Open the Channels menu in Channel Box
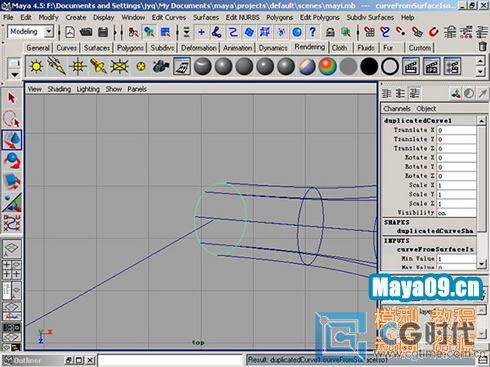The width and height of the screenshot is (490, 367). [x=397, y=109]
